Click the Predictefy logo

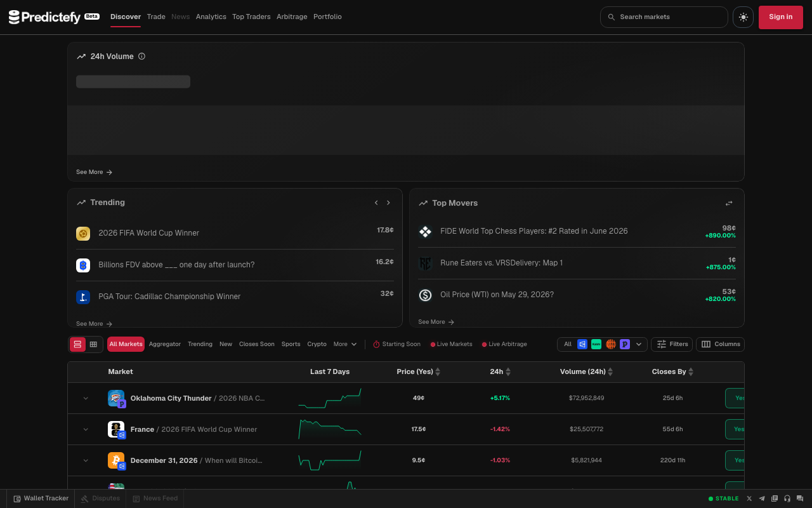[x=53, y=17]
